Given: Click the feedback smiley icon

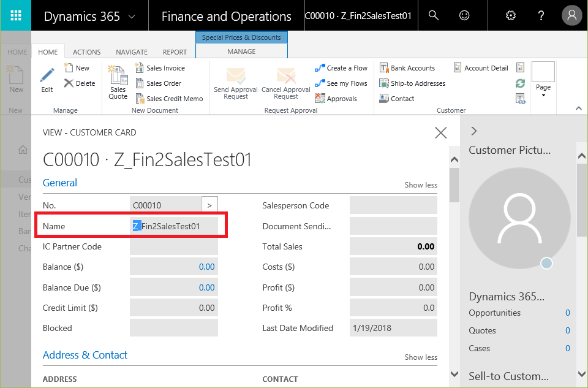Looking at the screenshot, I should [464, 15].
